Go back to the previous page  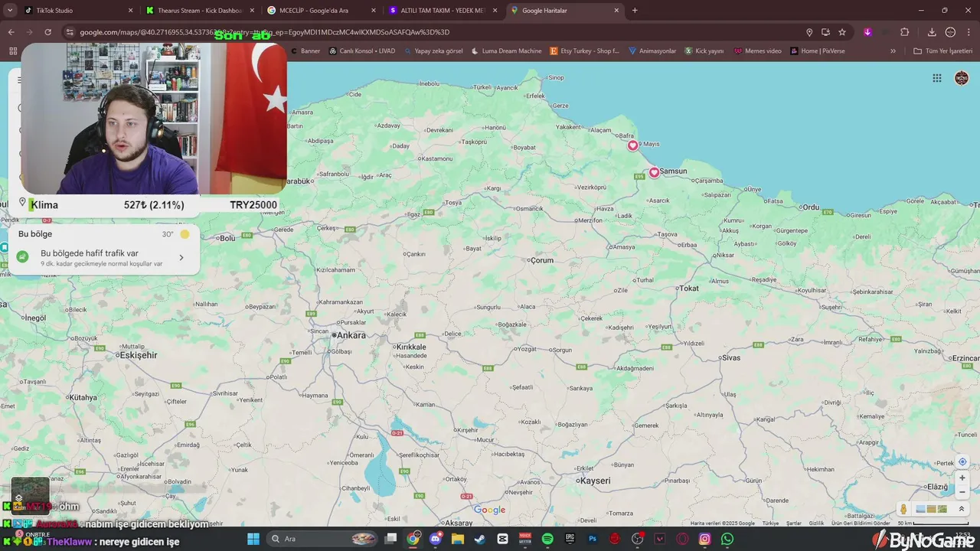coord(11,32)
